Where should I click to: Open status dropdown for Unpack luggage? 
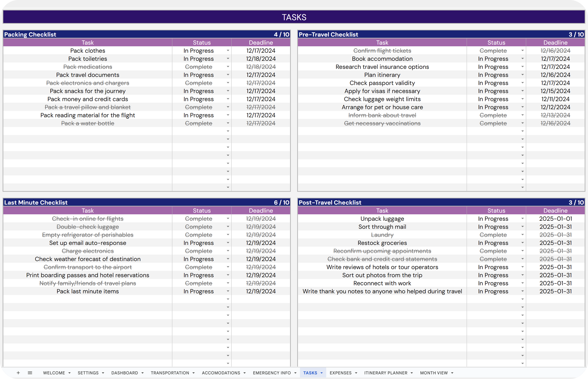522,219
